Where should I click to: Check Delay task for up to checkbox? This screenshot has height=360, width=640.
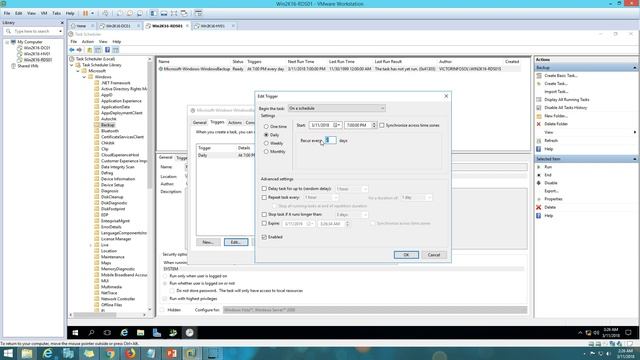(x=264, y=189)
